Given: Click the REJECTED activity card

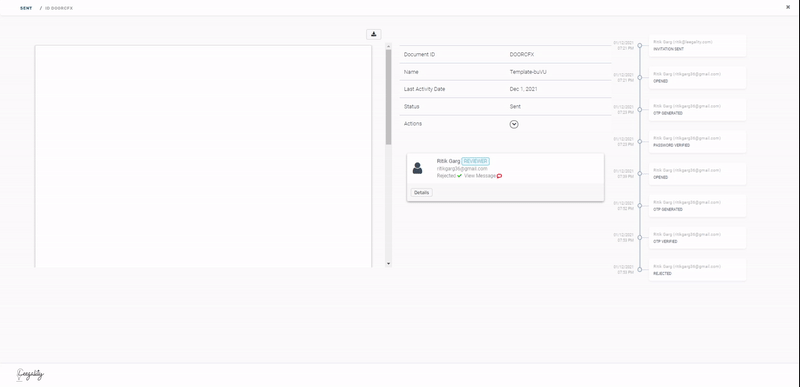Looking at the screenshot, I should (697, 270).
